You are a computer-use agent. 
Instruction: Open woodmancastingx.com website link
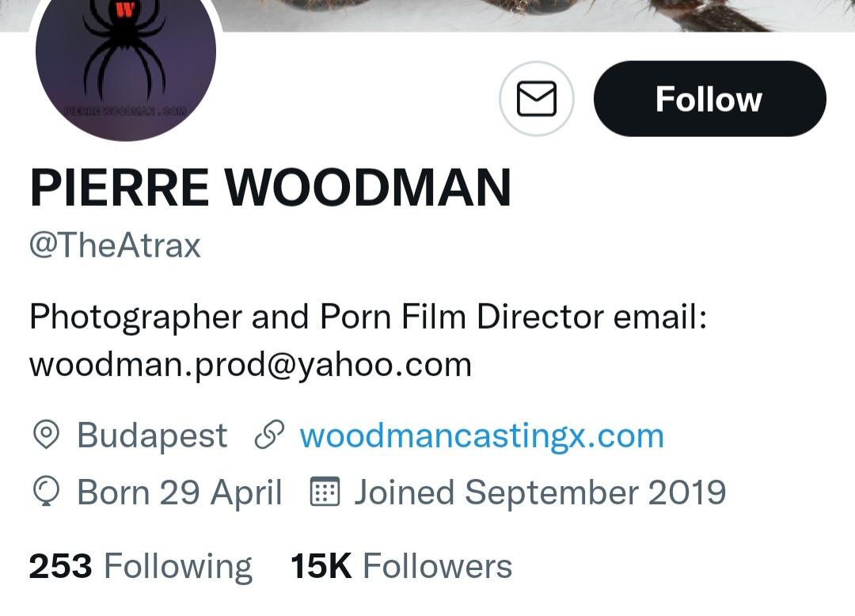click(481, 435)
